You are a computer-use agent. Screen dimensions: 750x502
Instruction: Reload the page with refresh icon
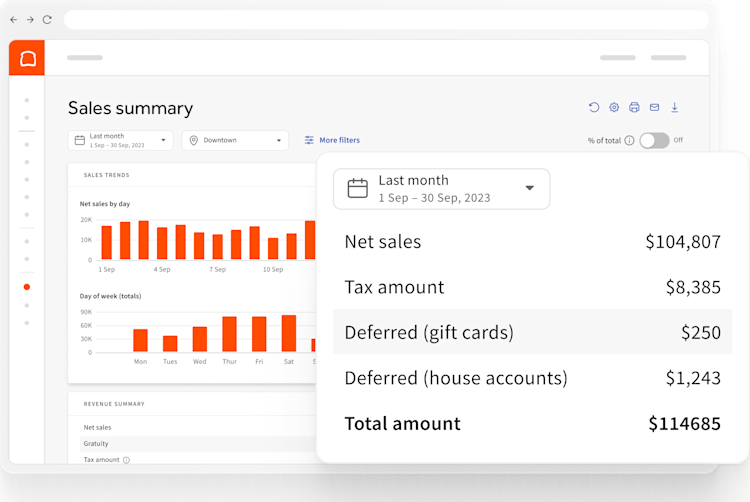pyautogui.click(x=47, y=20)
